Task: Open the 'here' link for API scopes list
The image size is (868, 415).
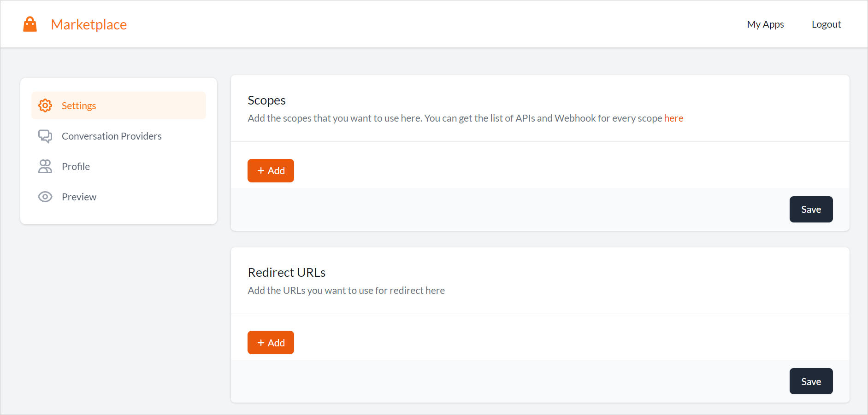Action: click(x=674, y=118)
